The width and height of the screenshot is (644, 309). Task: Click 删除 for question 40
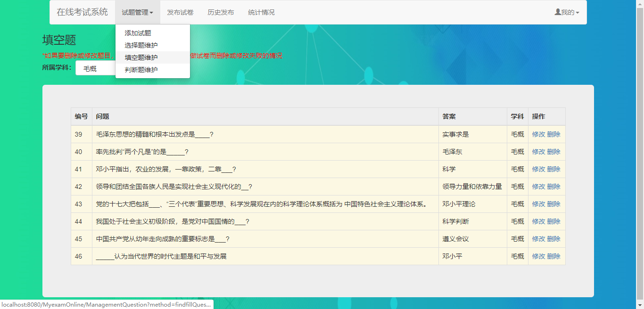(x=554, y=152)
